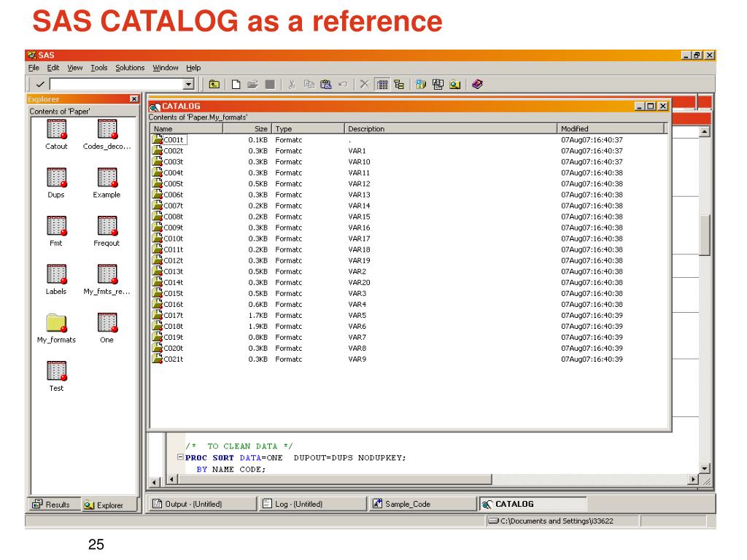Select catalog entry C001t

(x=173, y=140)
